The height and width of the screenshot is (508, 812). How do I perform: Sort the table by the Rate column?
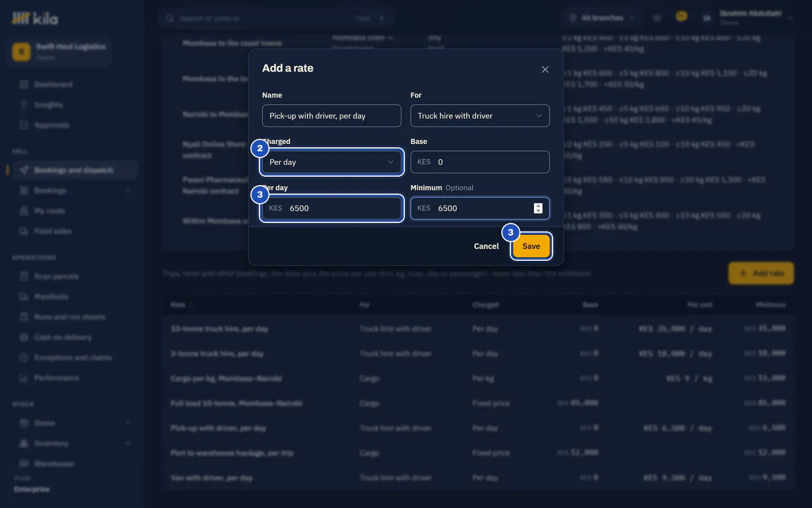pos(182,305)
